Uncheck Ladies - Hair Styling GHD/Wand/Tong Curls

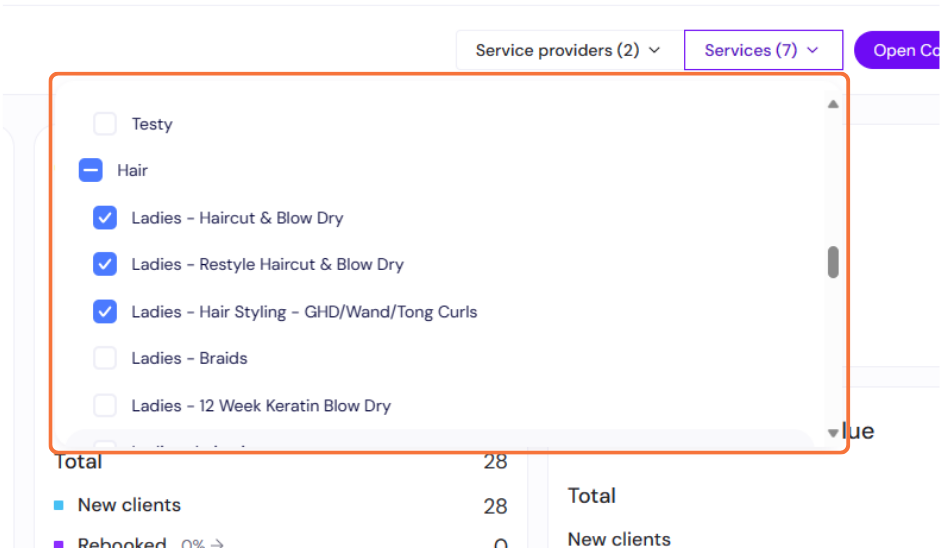[105, 312]
